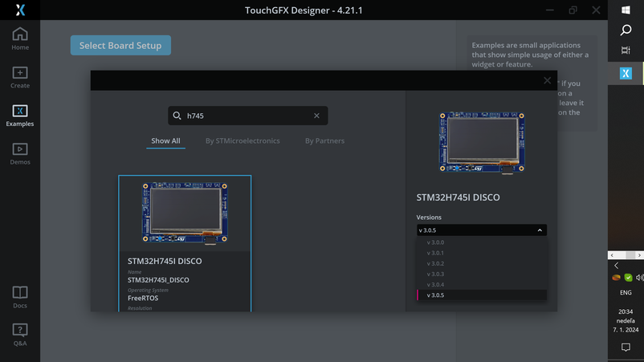Open the notification center icon
Screen dimensions: 644x362
(x=626, y=348)
